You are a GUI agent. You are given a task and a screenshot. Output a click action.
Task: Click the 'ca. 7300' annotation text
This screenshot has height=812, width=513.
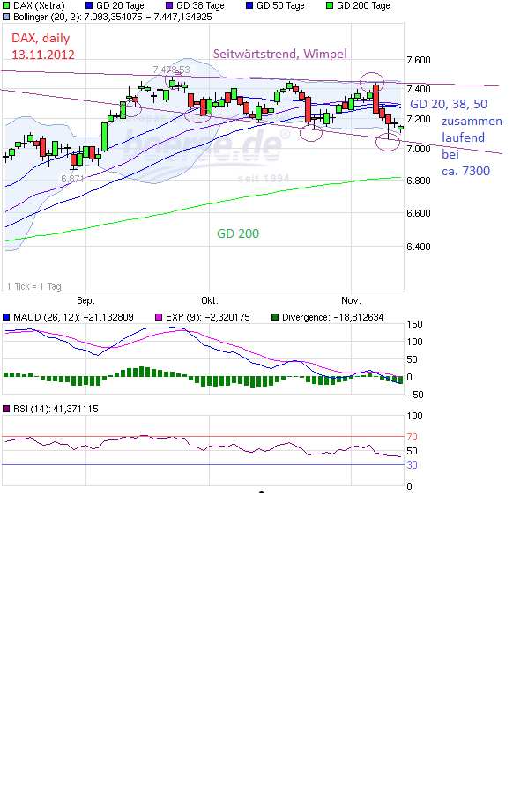click(x=466, y=172)
